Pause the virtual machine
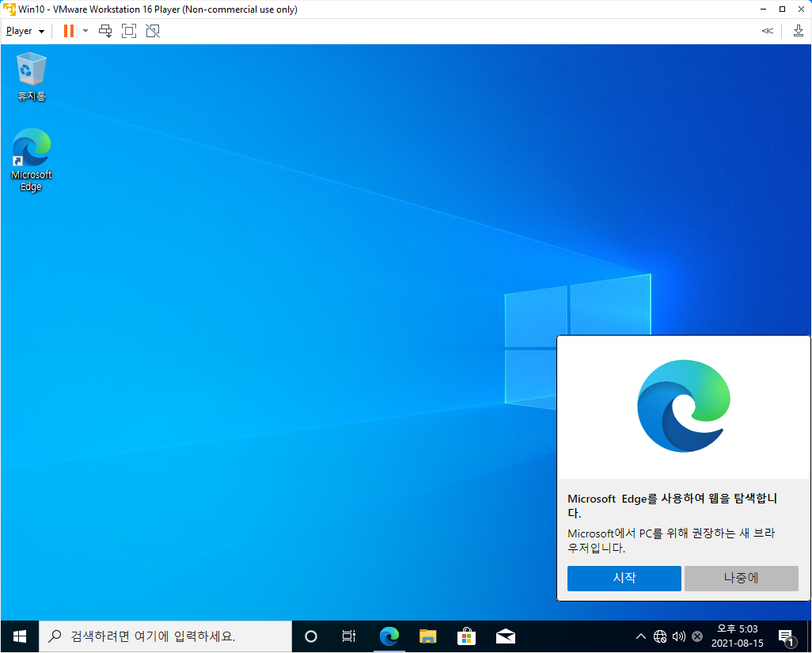Image resolution: width=812 pixels, height=653 pixels. [68, 31]
